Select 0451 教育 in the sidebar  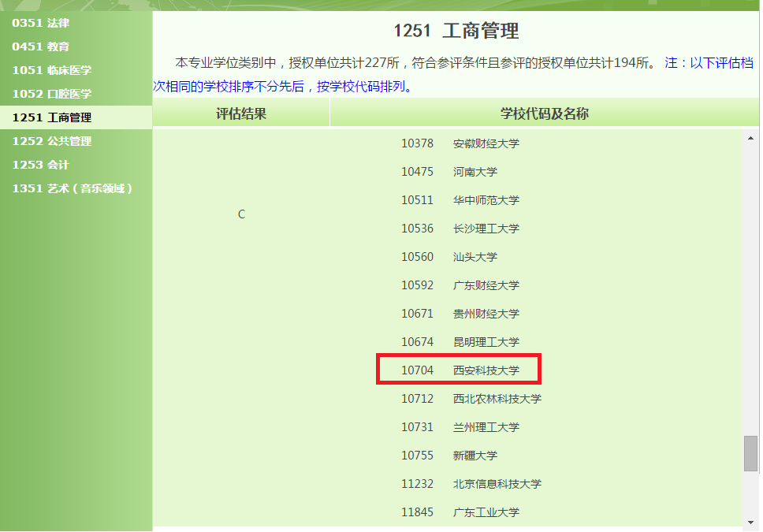pyautogui.click(x=41, y=47)
